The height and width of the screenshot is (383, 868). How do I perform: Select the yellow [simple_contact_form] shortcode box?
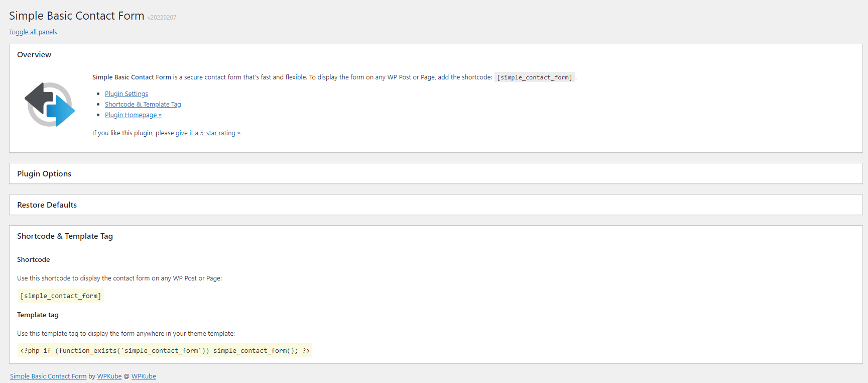point(61,296)
